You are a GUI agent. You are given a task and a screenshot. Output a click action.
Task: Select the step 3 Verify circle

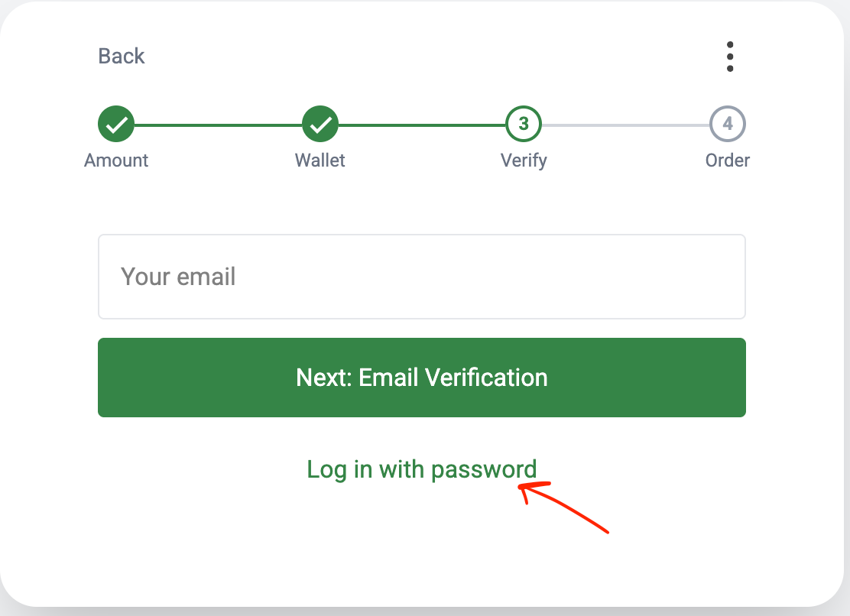(524, 124)
